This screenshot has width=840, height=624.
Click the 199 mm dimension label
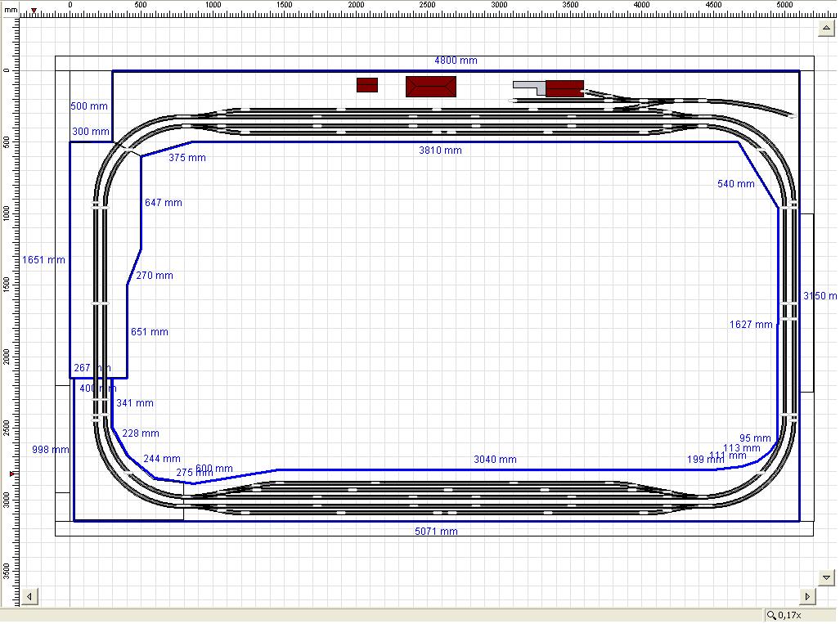point(706,460)
